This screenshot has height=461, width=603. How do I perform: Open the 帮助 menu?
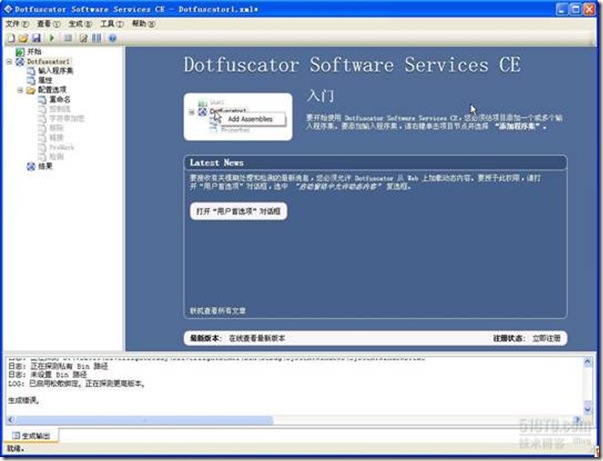(143, 24)
